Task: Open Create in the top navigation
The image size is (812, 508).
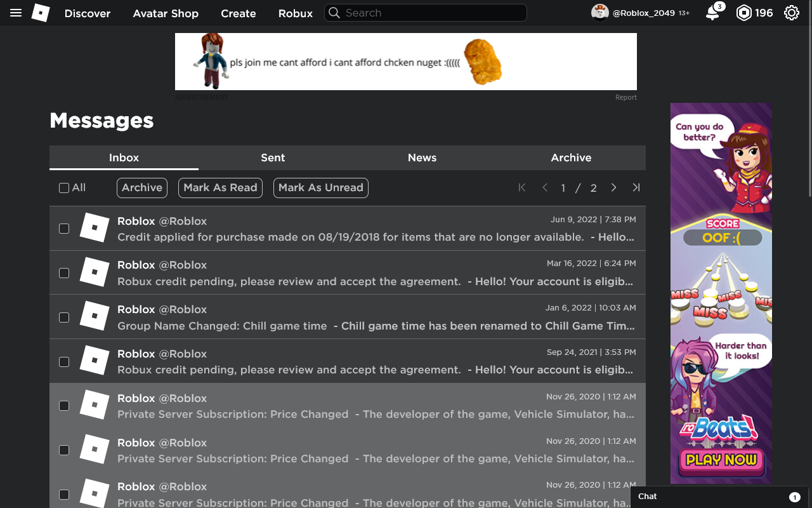Action: coord(239,13)
